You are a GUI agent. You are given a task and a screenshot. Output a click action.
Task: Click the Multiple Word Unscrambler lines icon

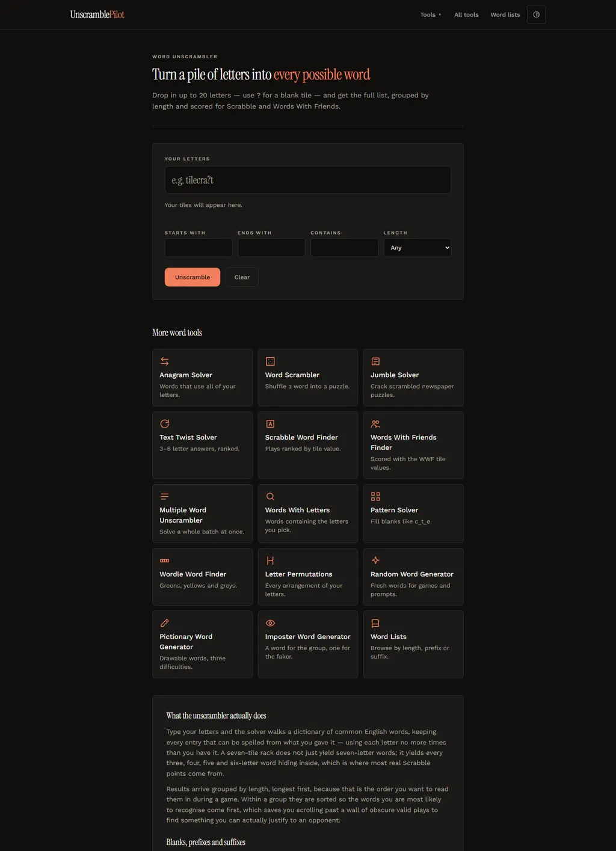(164, 497)
